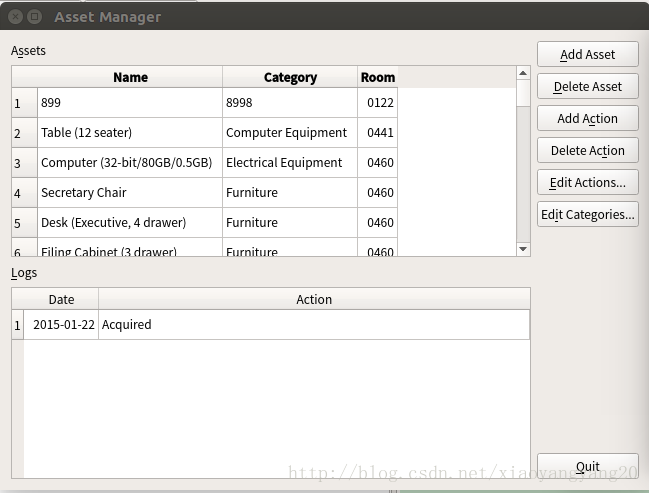The image size is (649, 493).
Task: Select assets row header number 3
Action: [x=24, y=163]
